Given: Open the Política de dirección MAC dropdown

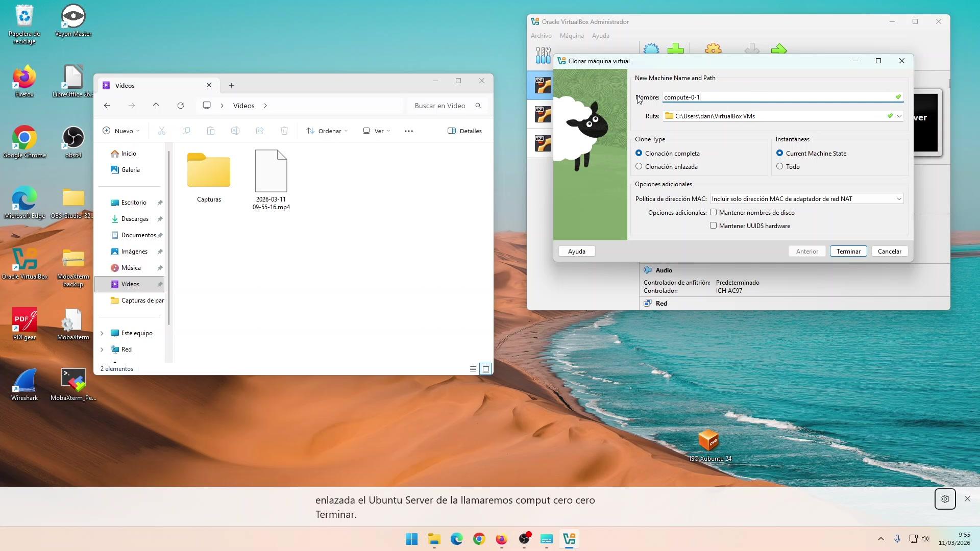Looking at the screenshot, I should tap(806, 199).
